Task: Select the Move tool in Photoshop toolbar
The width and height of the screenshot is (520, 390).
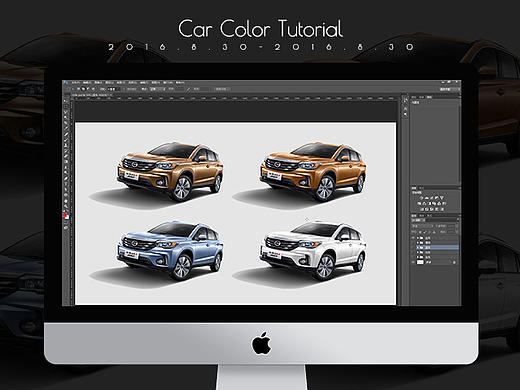Action: pos(65,101)
